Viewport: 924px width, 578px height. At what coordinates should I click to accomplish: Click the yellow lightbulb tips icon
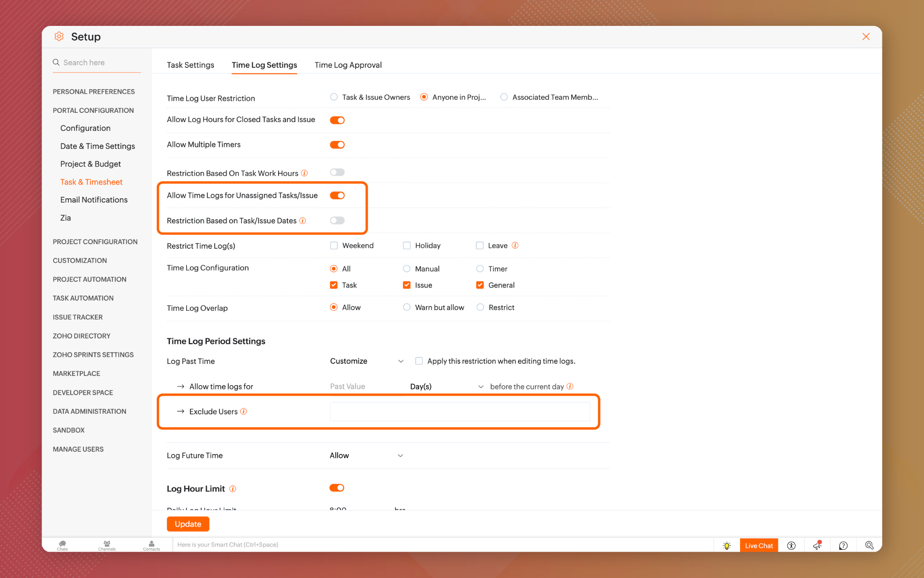727,546
